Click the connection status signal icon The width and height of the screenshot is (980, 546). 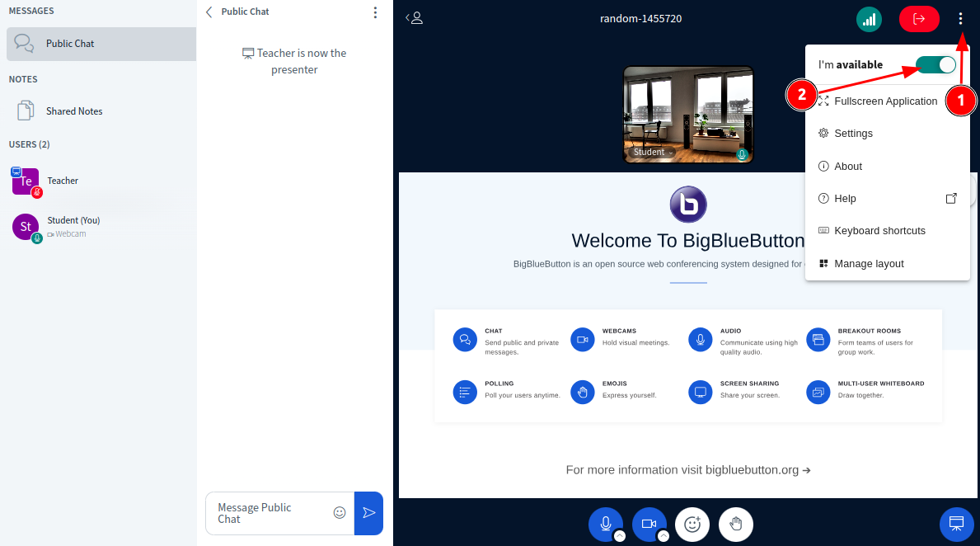(869, 19)
